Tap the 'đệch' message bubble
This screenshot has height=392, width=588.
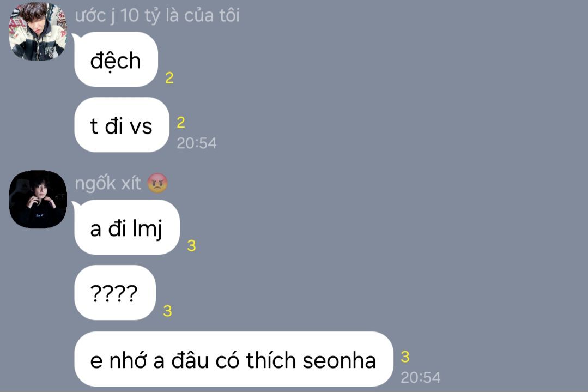coord(116,59)
